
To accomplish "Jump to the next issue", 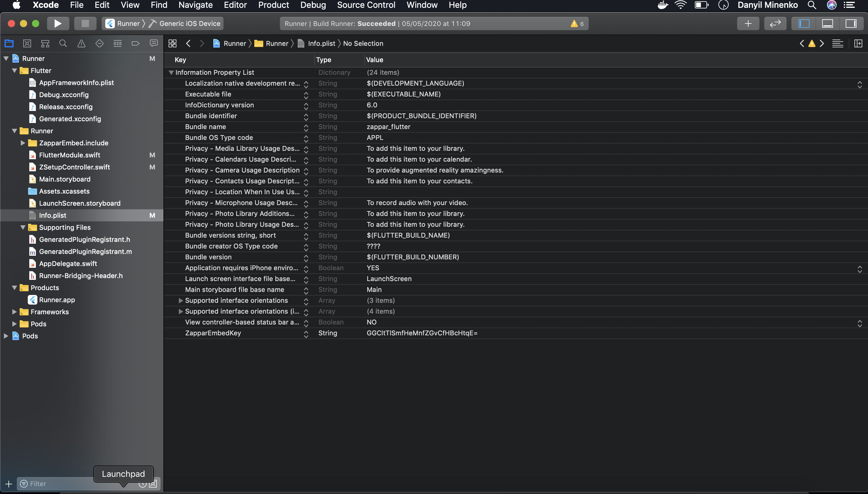I will click(822, 43).
